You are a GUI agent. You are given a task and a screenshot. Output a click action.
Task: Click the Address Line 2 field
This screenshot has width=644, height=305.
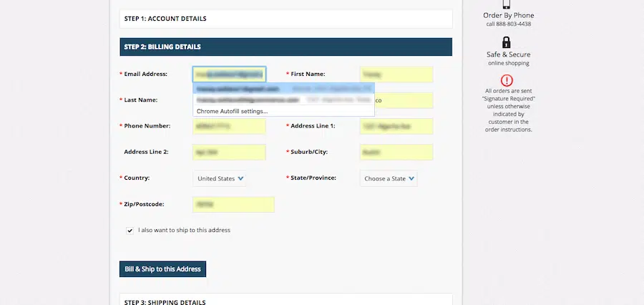point(229,152)
